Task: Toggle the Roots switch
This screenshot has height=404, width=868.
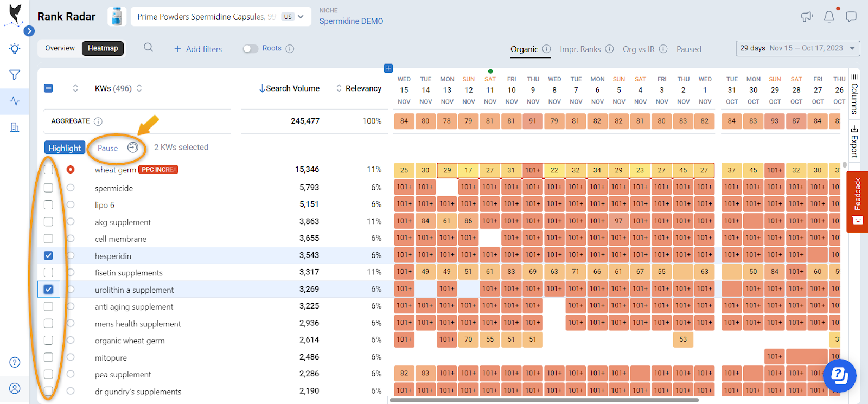Action: [250, 49]
